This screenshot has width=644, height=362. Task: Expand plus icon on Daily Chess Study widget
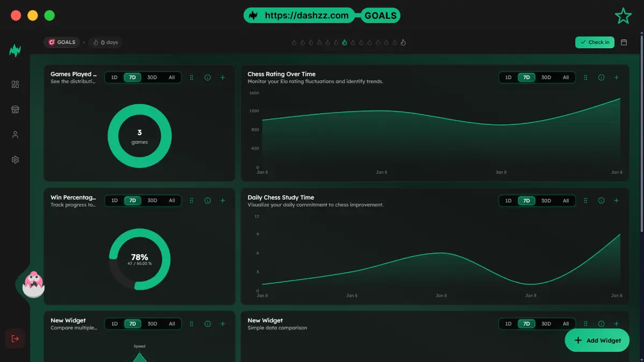[x=616, y=201]
